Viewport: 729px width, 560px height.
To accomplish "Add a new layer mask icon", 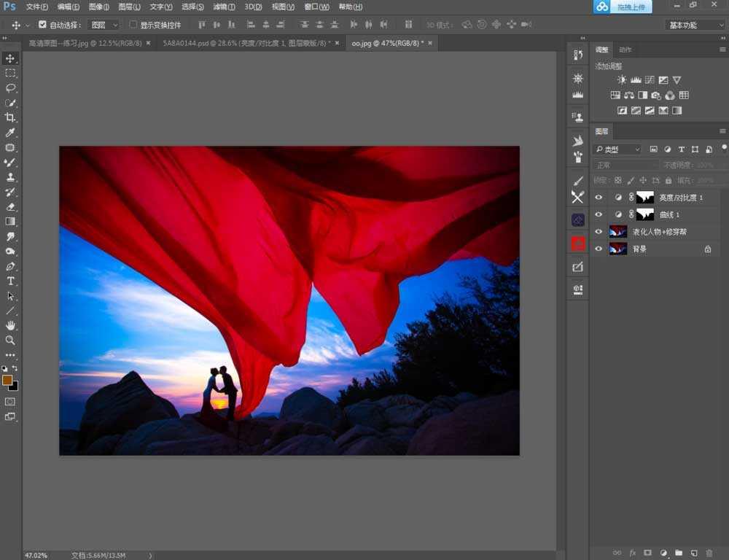I will pos(648,553).
